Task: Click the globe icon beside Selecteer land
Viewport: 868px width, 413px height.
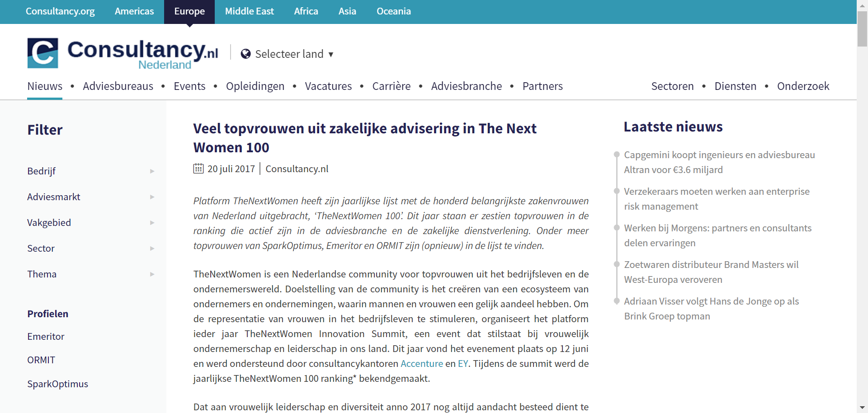Action: (245, 54)
